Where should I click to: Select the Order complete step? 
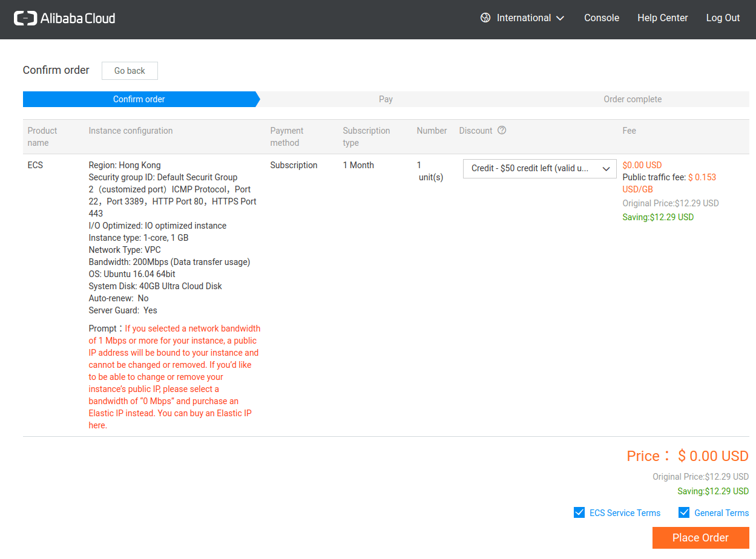[x=633, y=99]
